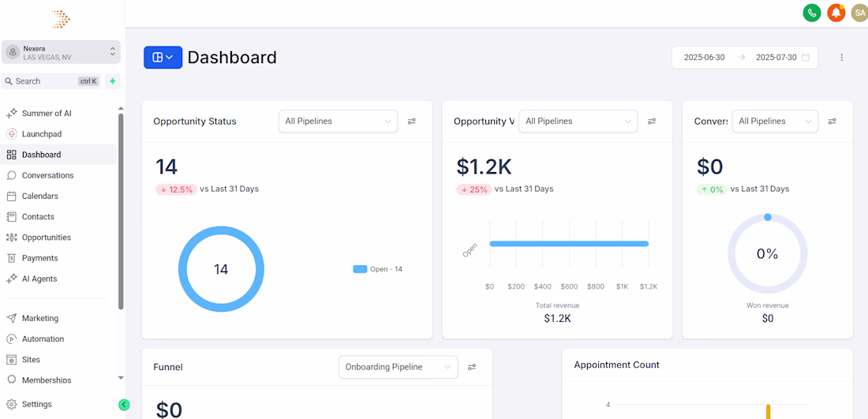The height and width of the screenshot is (419, 868).
Task: Collapse the sidebar with green arrow button
Action: 124,405
